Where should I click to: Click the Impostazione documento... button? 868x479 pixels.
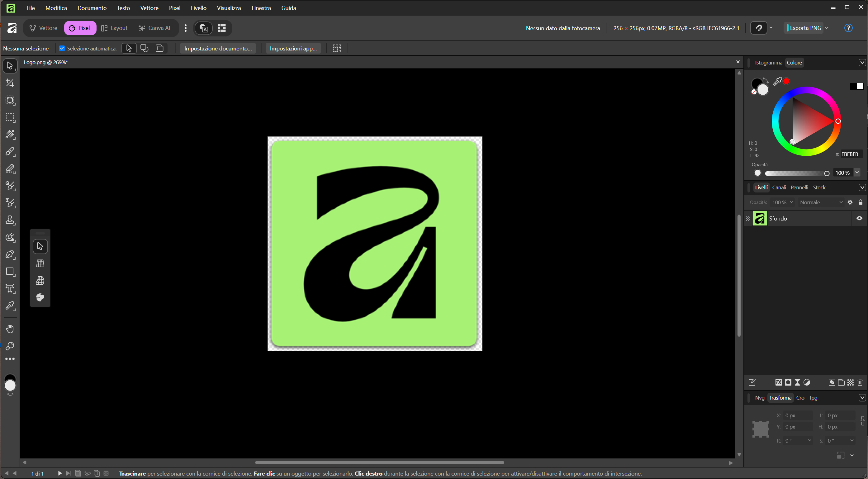pyautogui.click(x=218, y=49)
